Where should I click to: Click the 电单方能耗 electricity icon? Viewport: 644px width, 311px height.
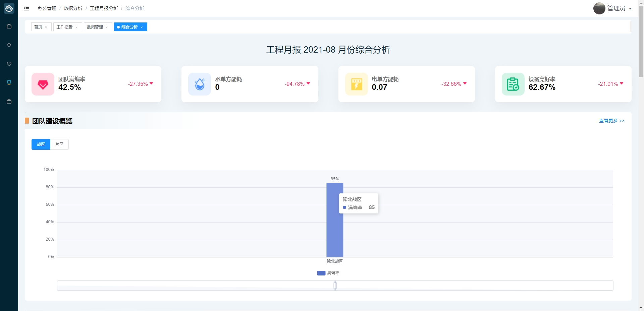pos(356,84)
